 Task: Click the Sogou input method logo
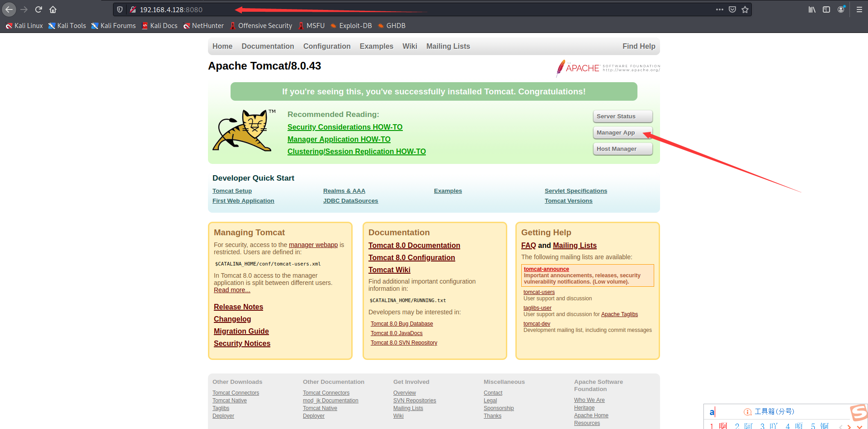[x=859, y=413]
